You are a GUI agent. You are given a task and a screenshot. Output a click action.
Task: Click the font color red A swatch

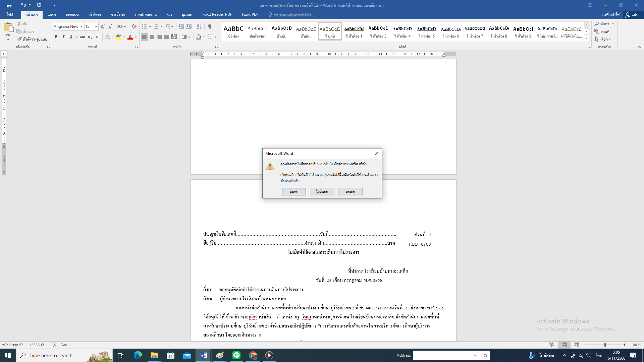pyautogui.click(x=130, y=37)
